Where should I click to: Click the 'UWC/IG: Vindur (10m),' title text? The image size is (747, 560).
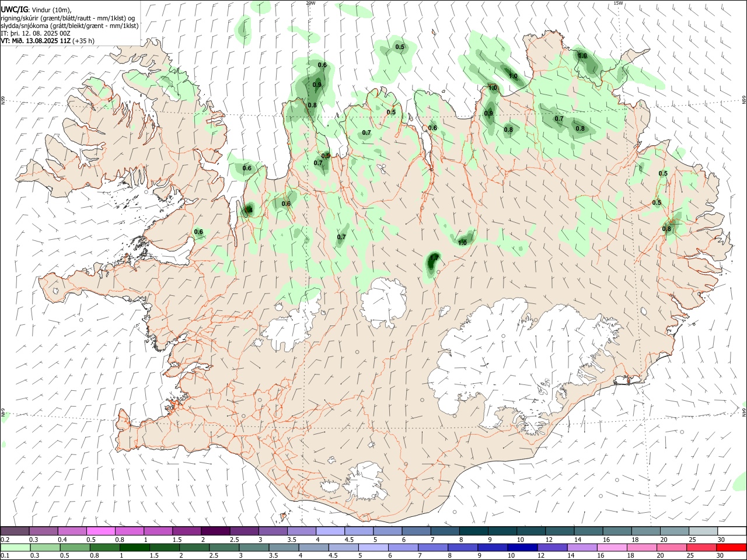(36, 9)
